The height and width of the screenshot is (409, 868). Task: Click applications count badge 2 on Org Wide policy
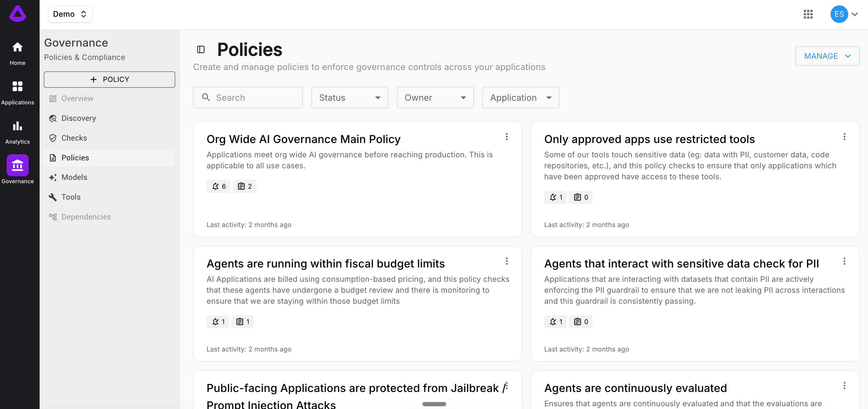click(245, 187)
